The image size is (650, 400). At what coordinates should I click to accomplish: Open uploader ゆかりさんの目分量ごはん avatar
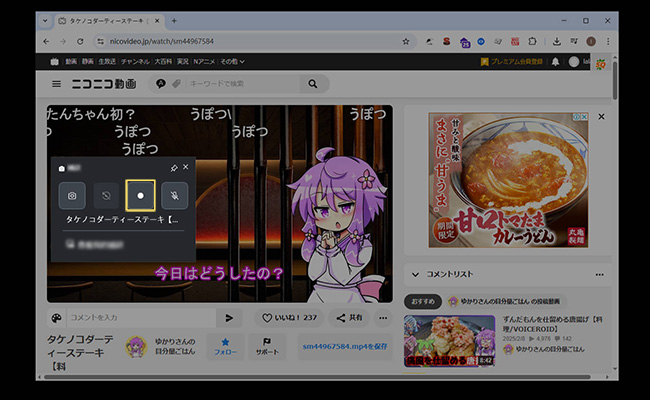136,347
